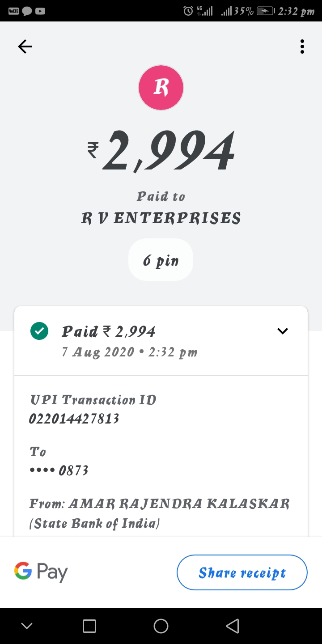Image resolution: width=322 pixels, height=644 pixels.
Task: Tap the back arrow icon
Action: pyautogui.click(x=25, y=47)
